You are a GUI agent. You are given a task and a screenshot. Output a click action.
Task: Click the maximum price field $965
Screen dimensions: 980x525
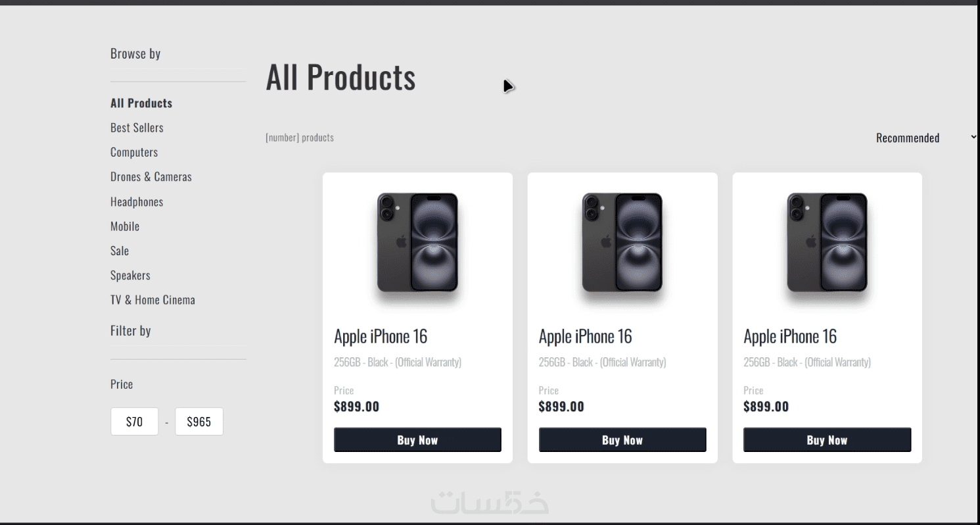coord(198,422)
